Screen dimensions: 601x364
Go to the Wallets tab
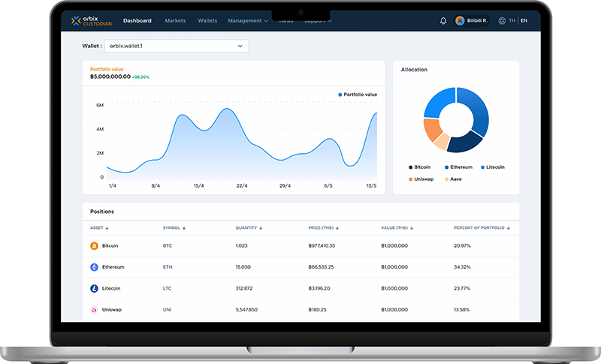click(207, 21)
